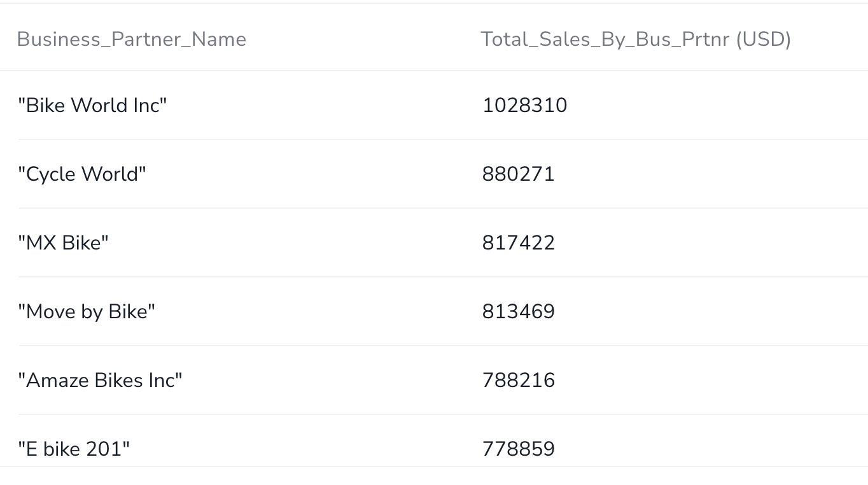Click the sales value 1028310

(525, 105)
